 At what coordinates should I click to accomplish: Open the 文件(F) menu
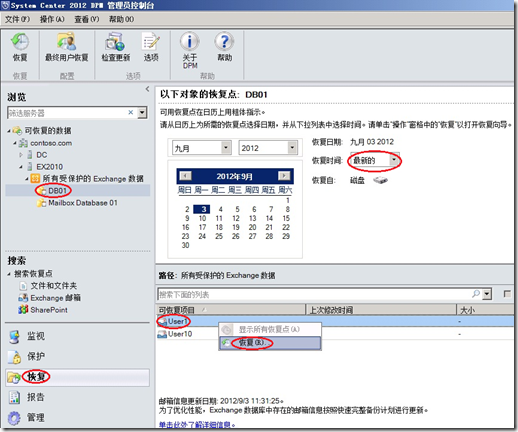tap(17, 19)
